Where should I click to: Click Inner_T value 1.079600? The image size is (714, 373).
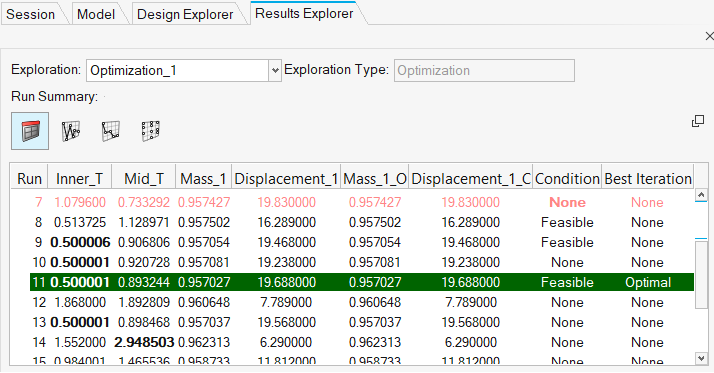coord(80,202)
